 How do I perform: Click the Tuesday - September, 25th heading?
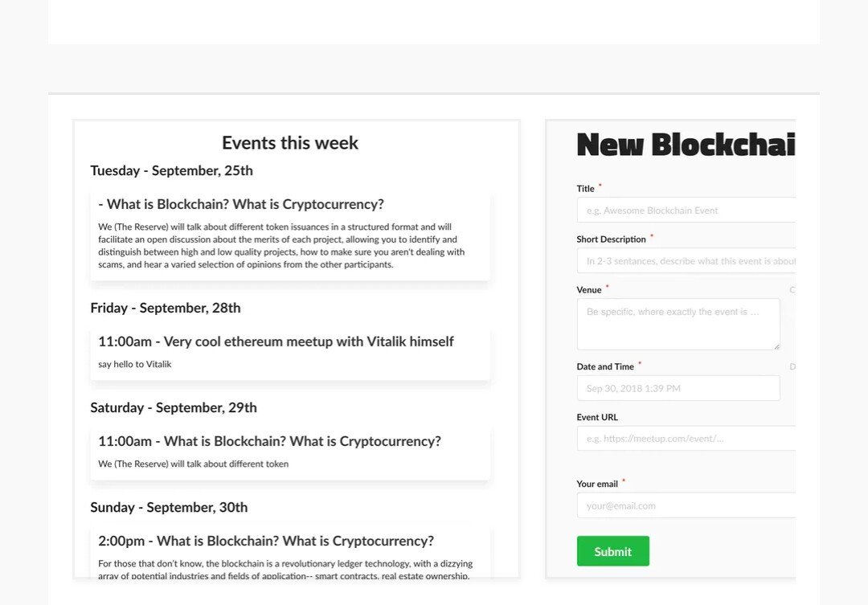(172, 170)
